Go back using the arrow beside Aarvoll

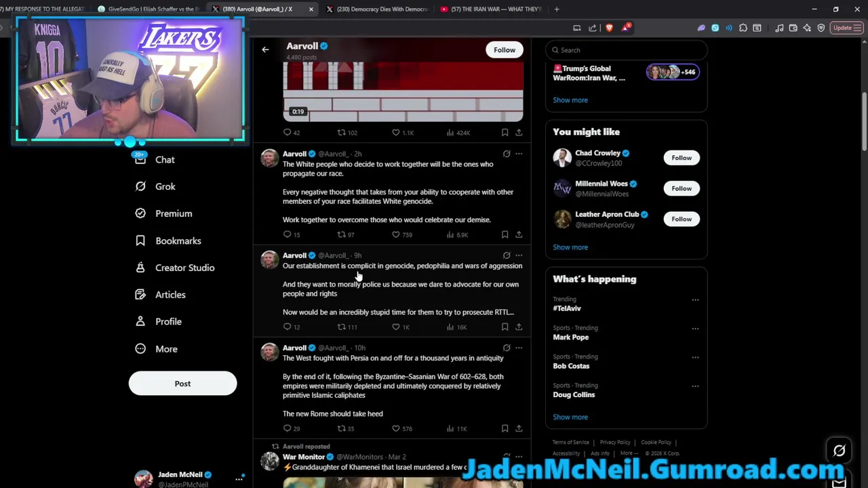coord(265,49)
